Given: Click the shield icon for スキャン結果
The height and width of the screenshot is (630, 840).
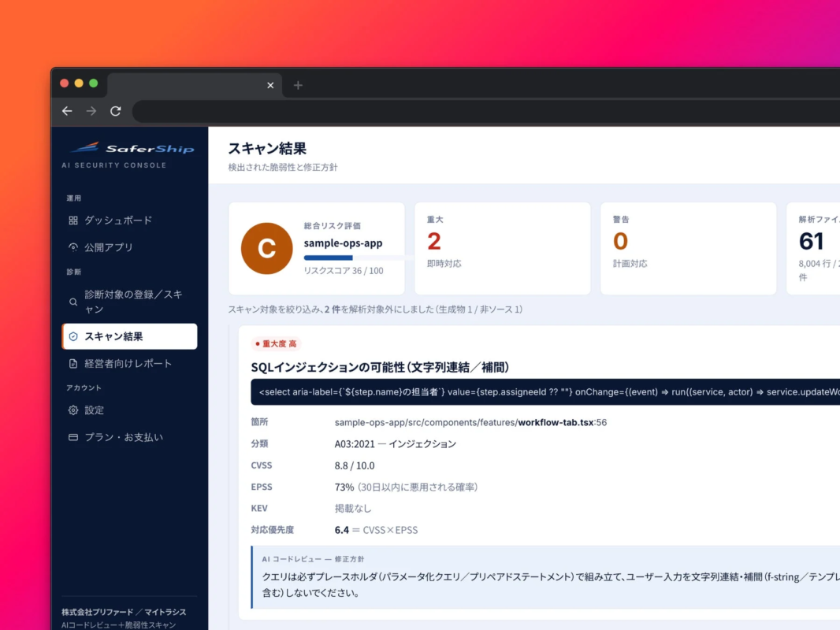Looking at the screenshot, I should (72, 337).
